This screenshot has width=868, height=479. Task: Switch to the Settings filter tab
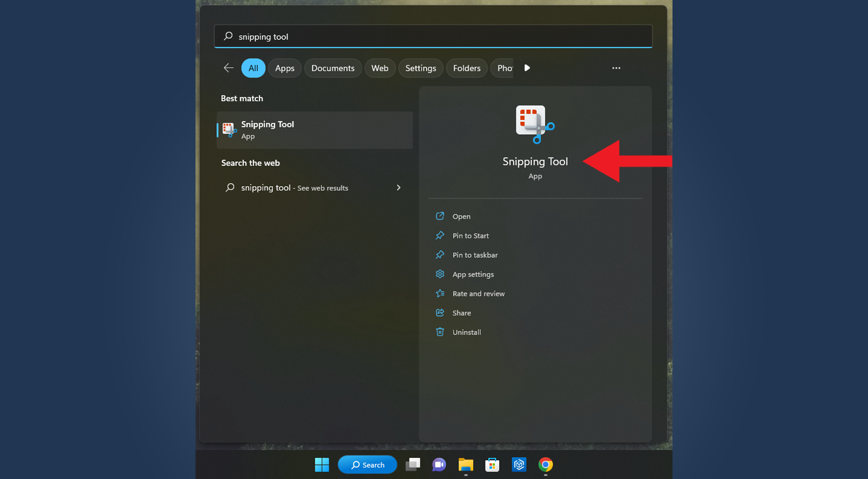point(420,68)
